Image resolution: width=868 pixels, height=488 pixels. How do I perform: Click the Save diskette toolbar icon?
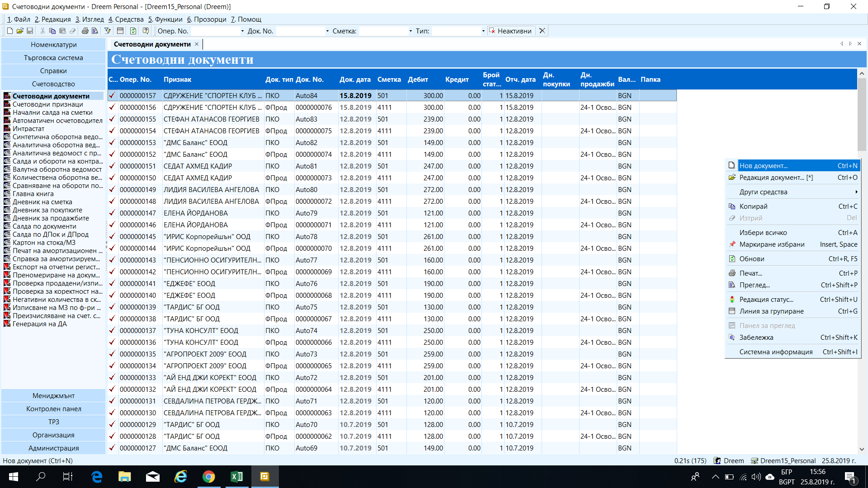[x=30, y=31]
